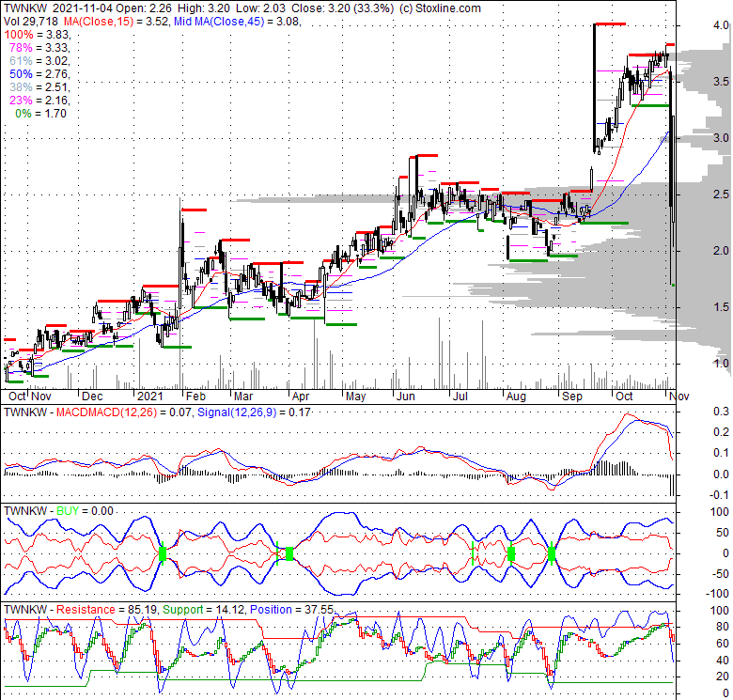
Task: Click the Mar label on time axis
Action: pos(243,397)
